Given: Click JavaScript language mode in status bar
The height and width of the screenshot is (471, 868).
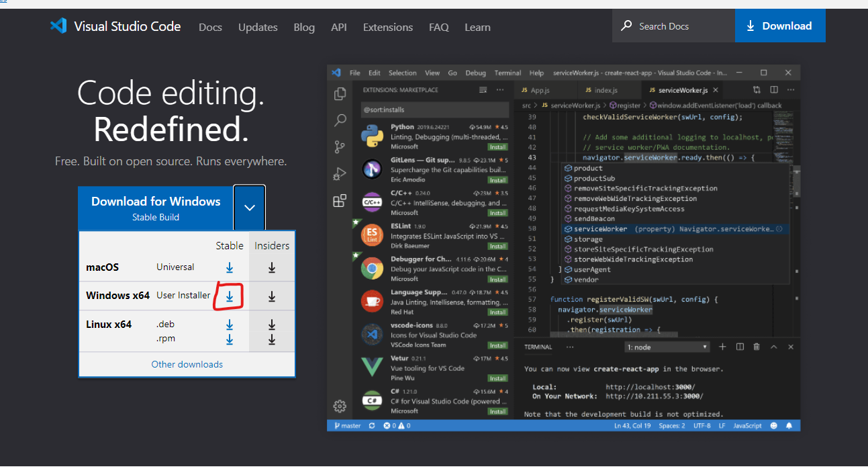Looking at the screenshot, I should 747,426.
